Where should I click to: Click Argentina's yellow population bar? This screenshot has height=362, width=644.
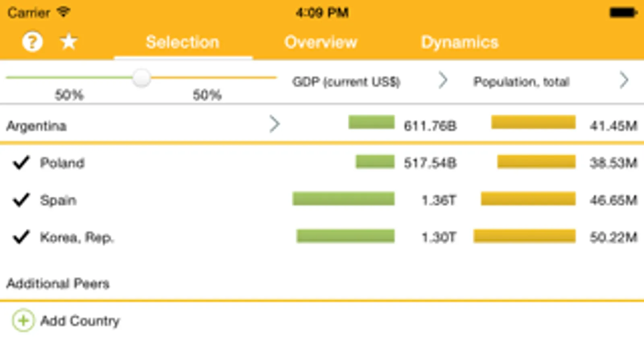click(x=533, y=122)
